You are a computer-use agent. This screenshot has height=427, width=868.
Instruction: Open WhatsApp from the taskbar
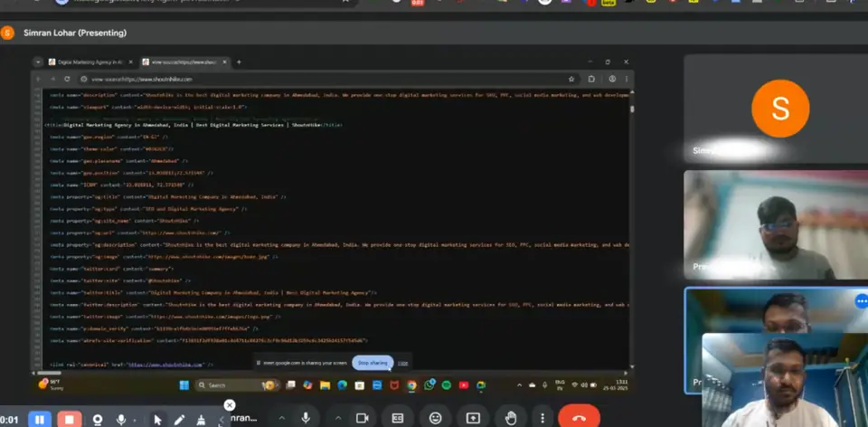(x=429, y=384)
